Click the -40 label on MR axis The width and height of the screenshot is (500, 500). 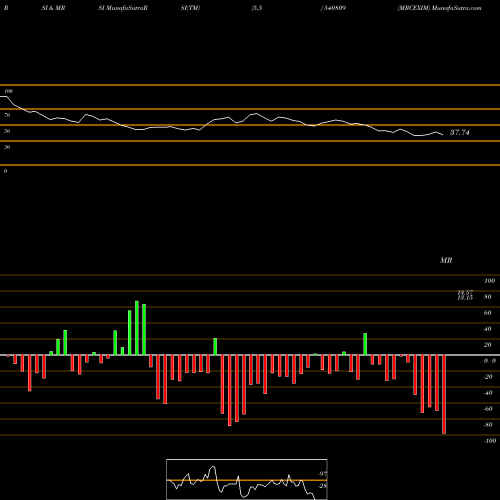coord(488,393)
